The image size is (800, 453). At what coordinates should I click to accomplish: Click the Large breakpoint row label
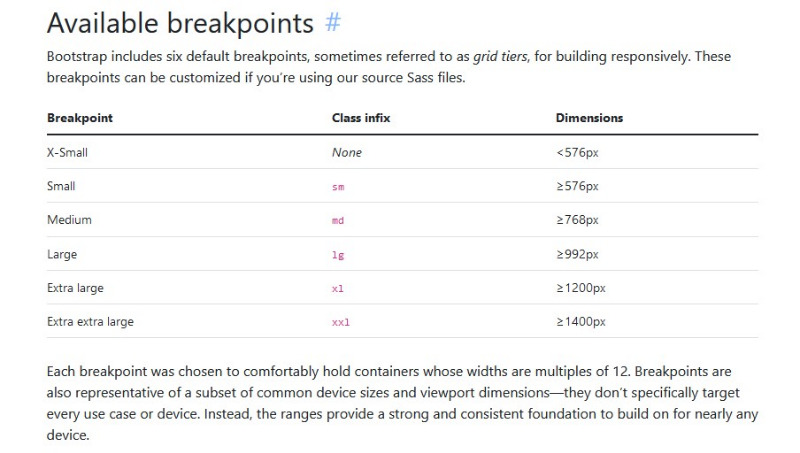62,254
